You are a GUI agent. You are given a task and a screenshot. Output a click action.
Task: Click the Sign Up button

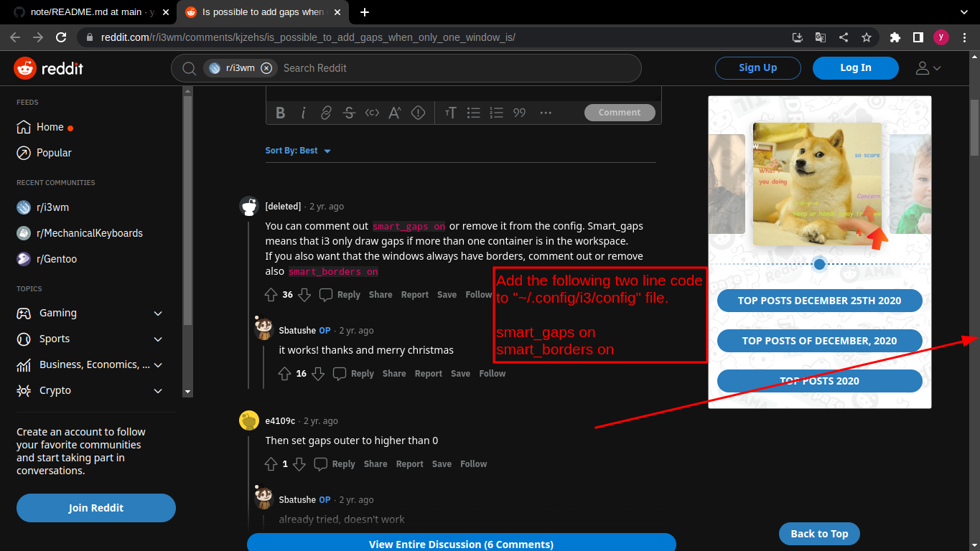tap(758, 68)
